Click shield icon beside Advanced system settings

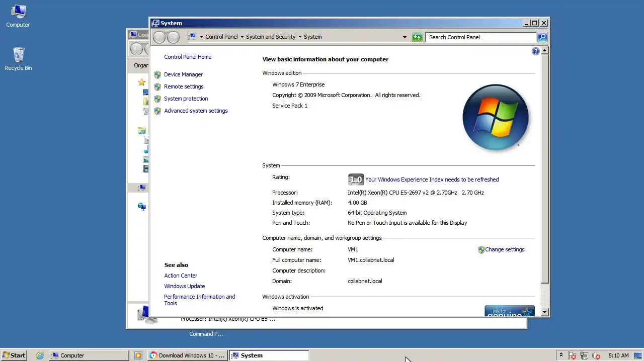point(157,111)
